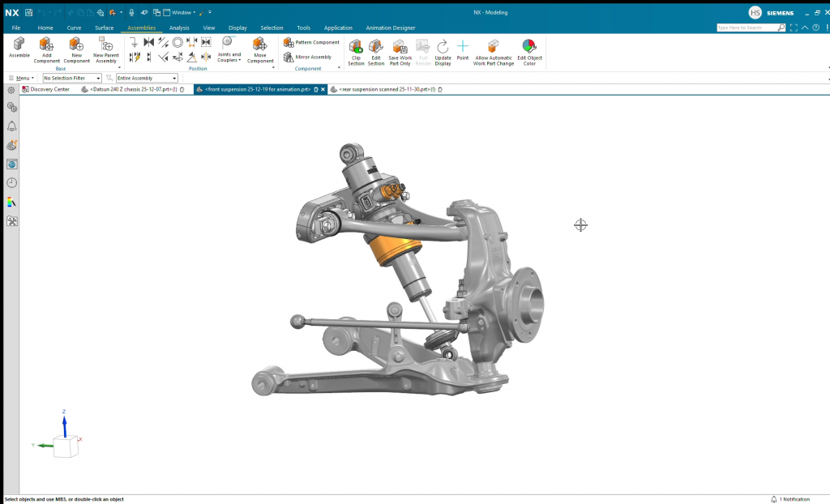Click the Menu button below the ribbon
This screenshot has width=830, height=504.
(20, 78)
